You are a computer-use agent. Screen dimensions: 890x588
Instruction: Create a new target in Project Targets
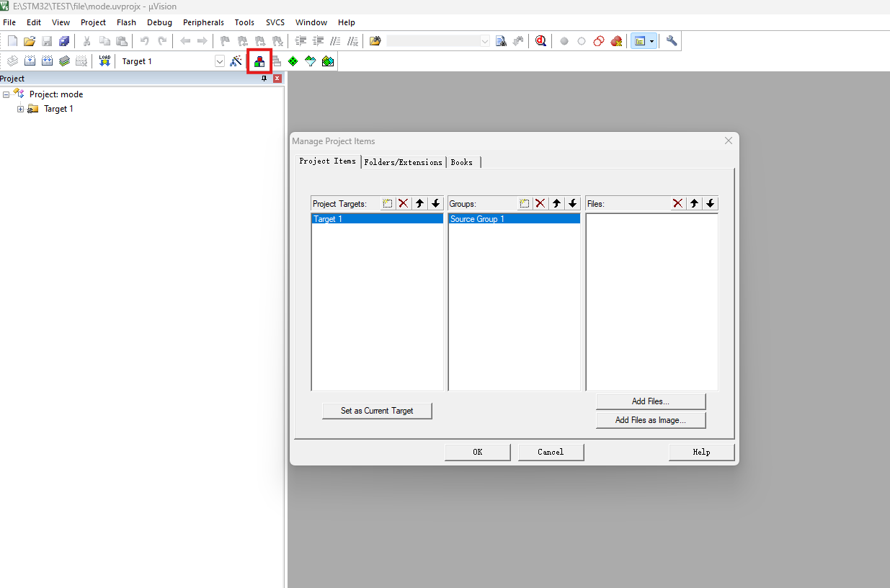(388, 204)
